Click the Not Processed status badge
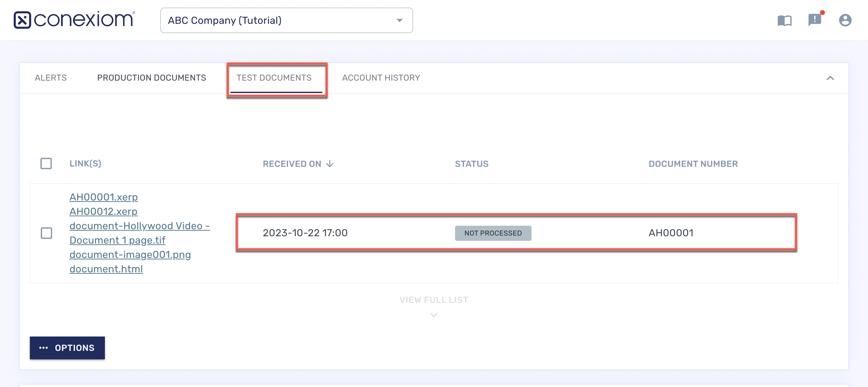Viewport: 868px width, 387px height. click(x=493, y=233)
